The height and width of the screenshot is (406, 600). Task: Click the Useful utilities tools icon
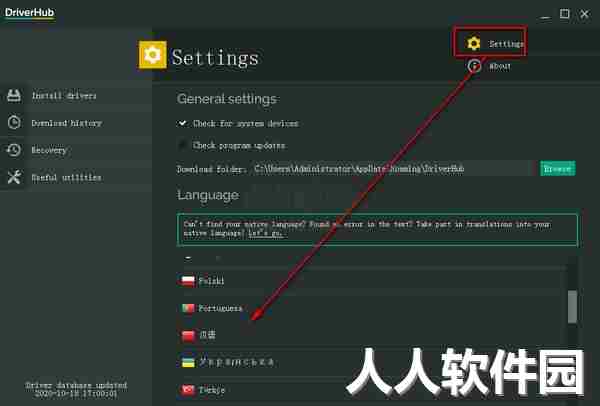coord(14,177)
